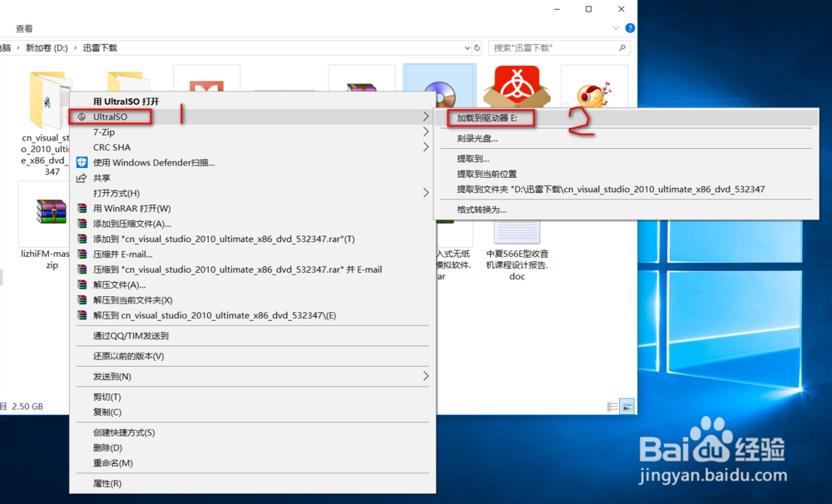
Task: Choose 使用 Windows Defender扫描...
Action: coord(253,162)
